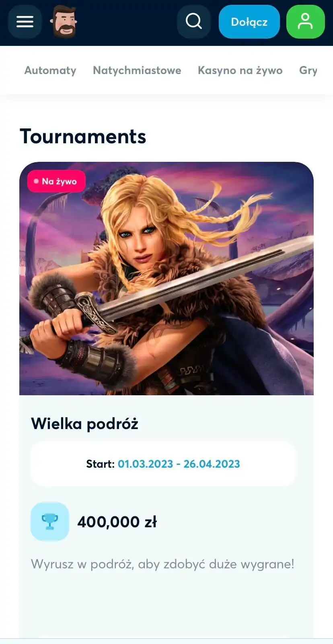
Task: Tap the Na żywo live badge
Action: [x=56, y=181]
